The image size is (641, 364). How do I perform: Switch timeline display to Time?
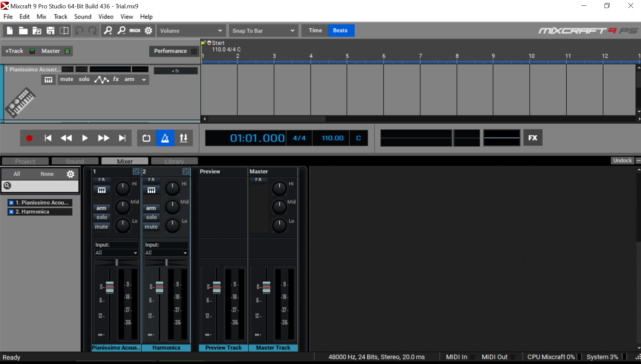(315, 30)
